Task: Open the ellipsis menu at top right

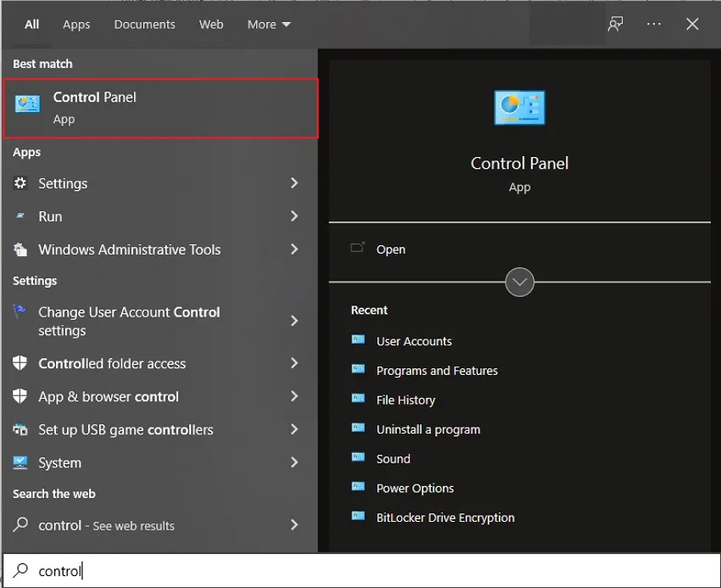Action: tap(653, 24)
